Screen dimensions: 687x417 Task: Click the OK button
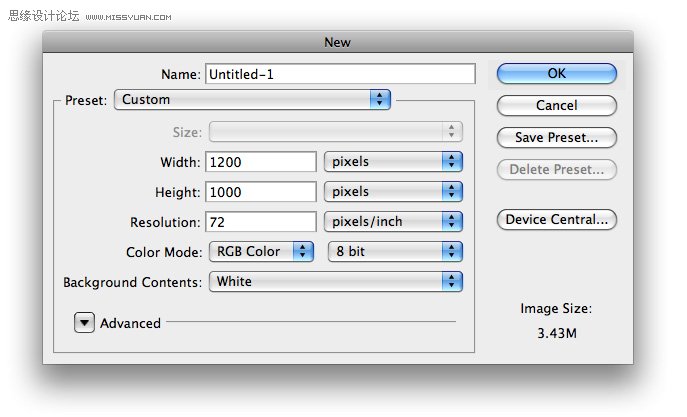click(x=556, y=74)
